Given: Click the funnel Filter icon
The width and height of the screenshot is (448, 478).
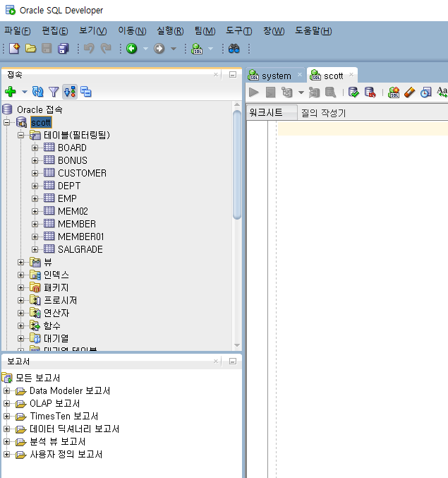Looking at the screenshot, I should [54, 92].
